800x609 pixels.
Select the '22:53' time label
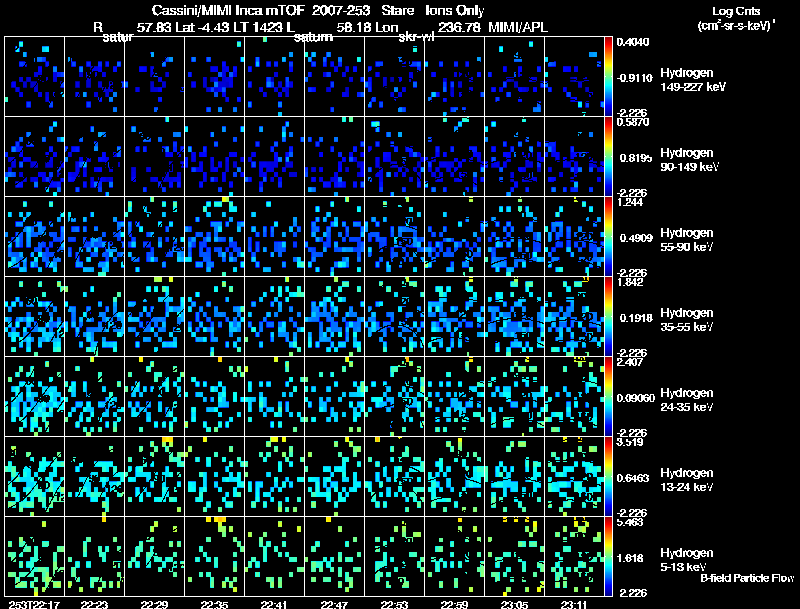[394, 604]
